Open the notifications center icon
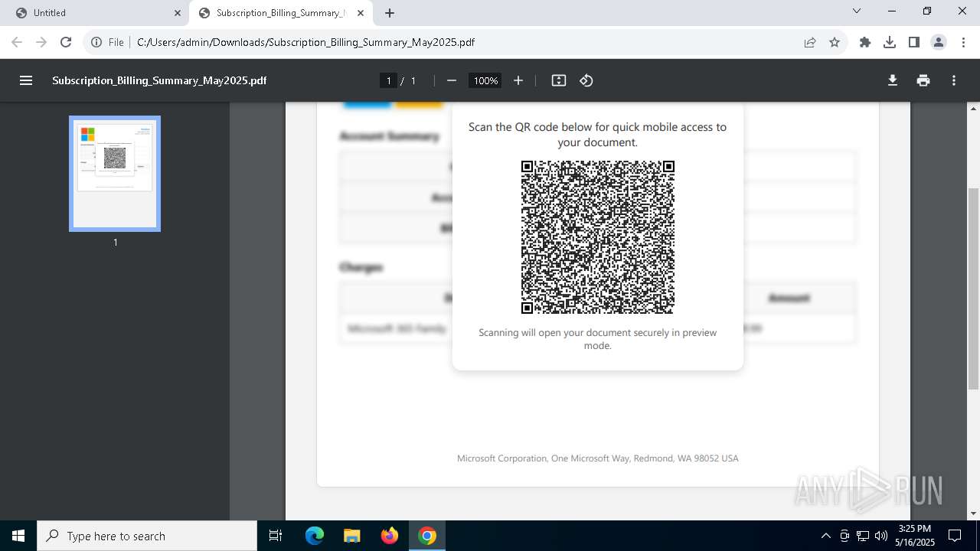 955,536
